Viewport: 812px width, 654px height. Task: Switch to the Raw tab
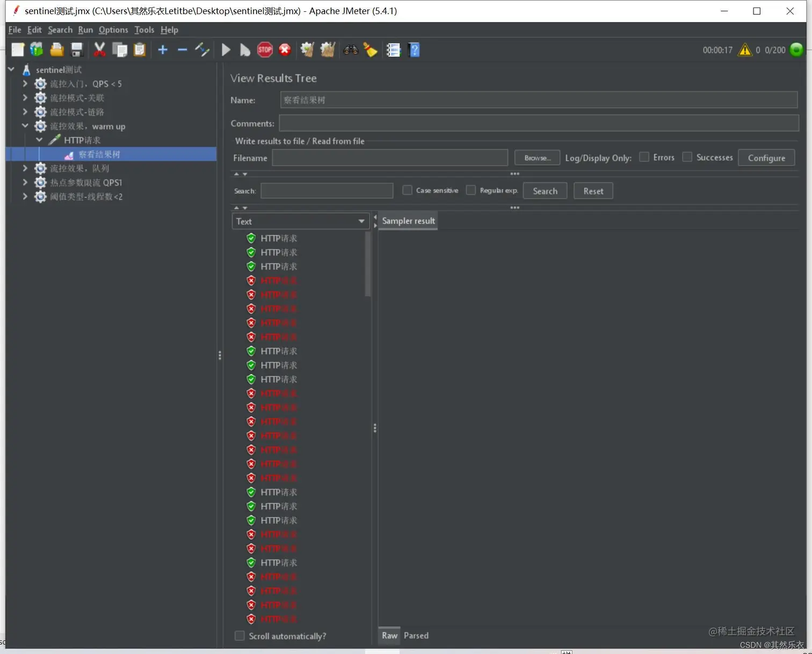pyautogui.click(x=389, y=635)
